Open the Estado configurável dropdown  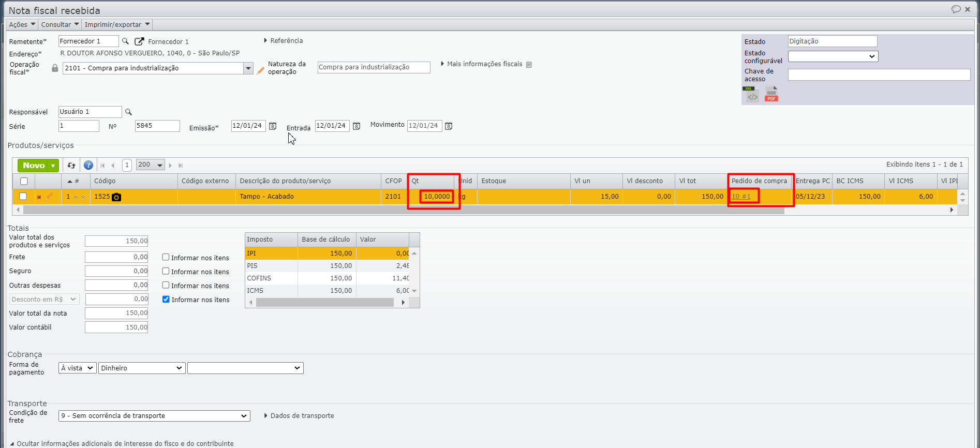point(833,56)
